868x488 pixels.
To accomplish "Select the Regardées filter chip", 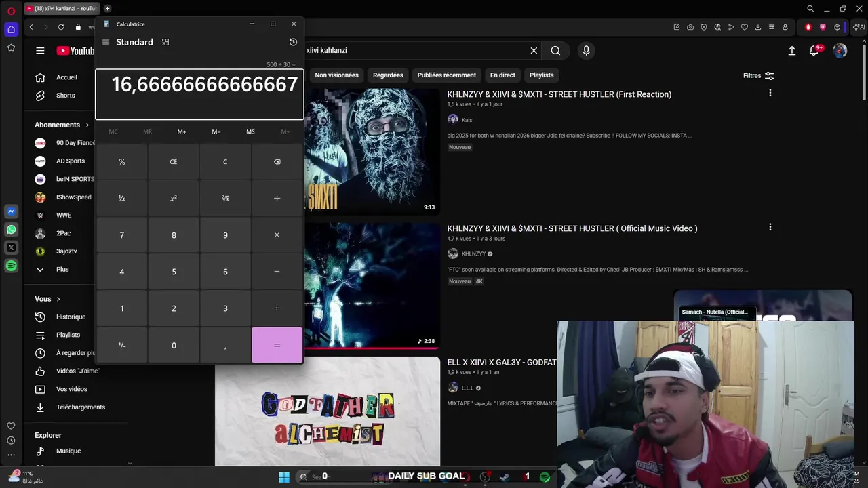I will [x=388, y=75].
